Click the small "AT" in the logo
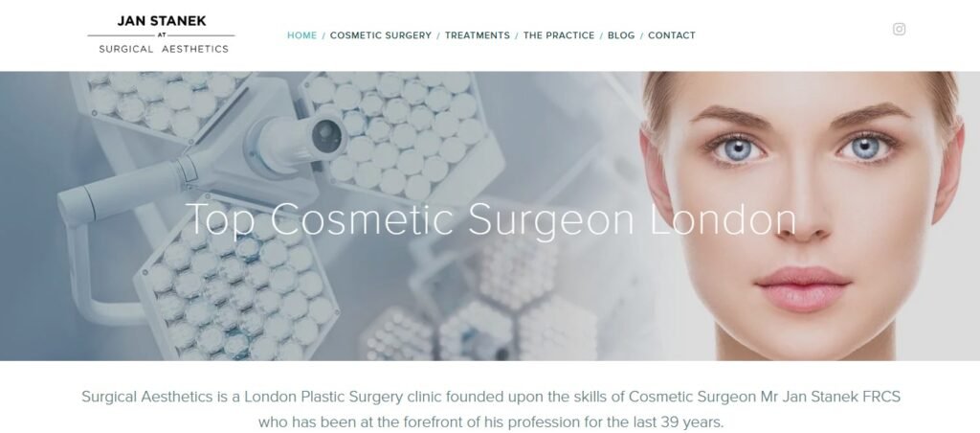Image resolution: width=980 pixels, height=433 pixels. point(161,35)
